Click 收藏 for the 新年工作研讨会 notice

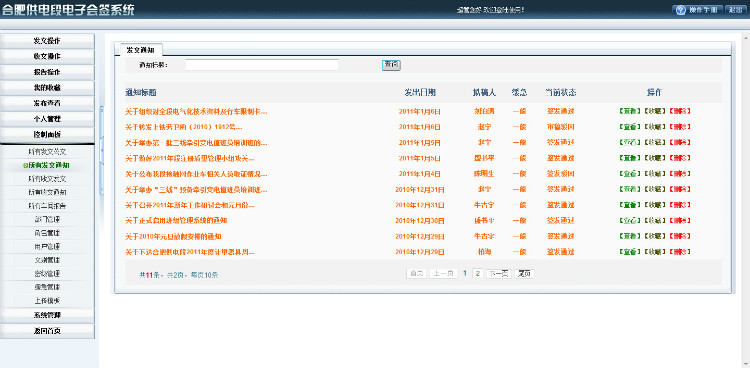[654, 205]
